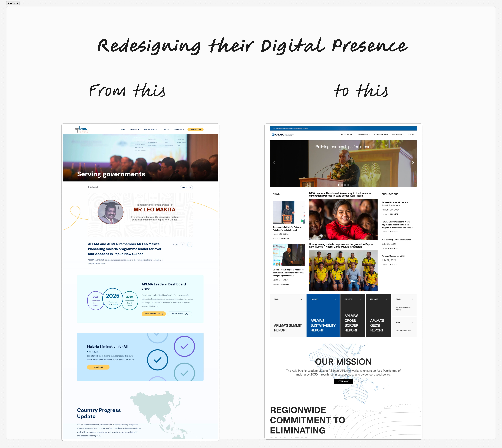Expand the LATEST dropdown in old site nav
This screenshot has width=502, height=448.
coord(165,129)
